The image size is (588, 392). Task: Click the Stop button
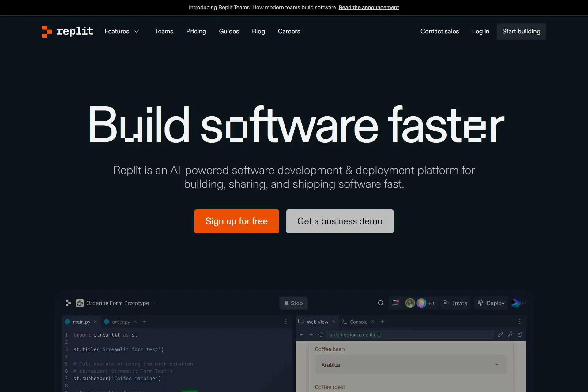pyautogui.click(x=293, y=303)
